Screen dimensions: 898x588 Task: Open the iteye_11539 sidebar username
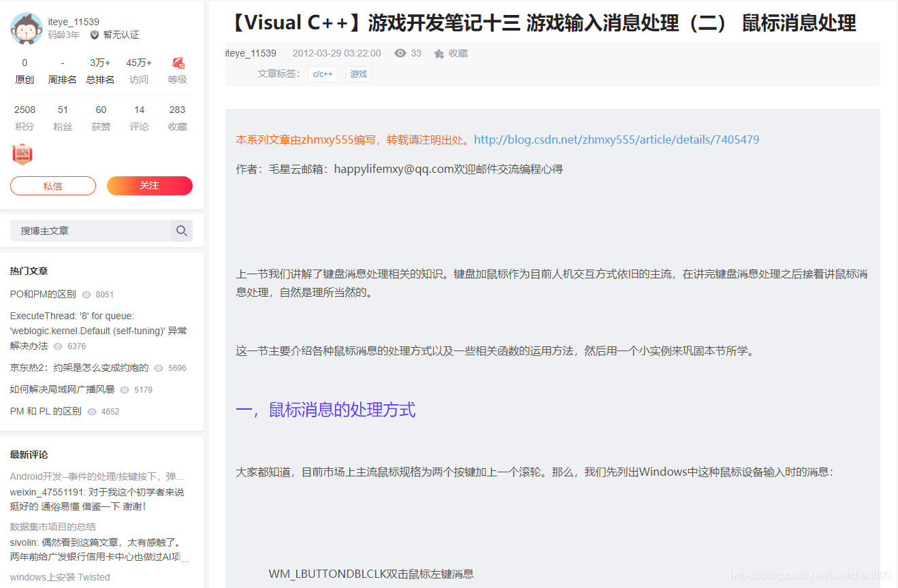click(x=74, y=22)
